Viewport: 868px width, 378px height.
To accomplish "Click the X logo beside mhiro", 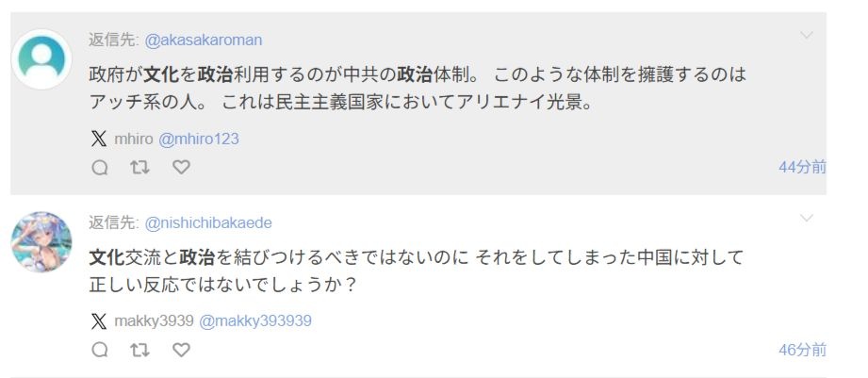I will point(99,139).
